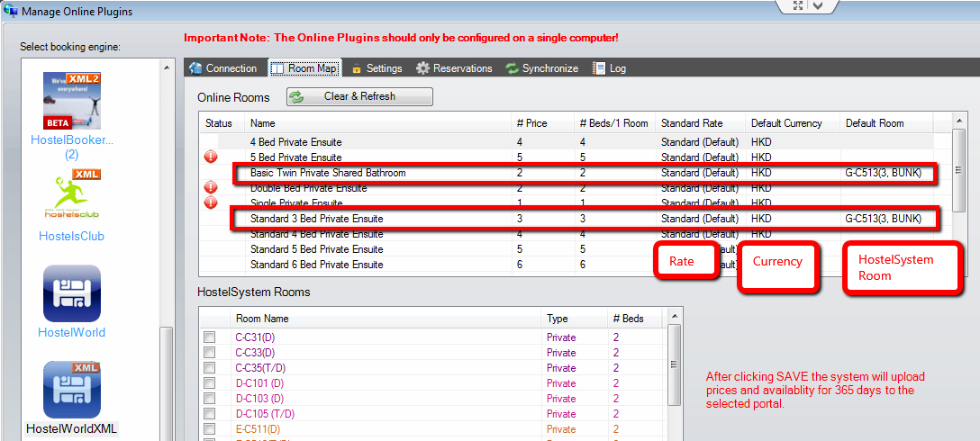Image resolution: width=980 pixels, height=441 pixels.
Task: Sort Online Rooms by Status column
Action: (x=222, y=123)
